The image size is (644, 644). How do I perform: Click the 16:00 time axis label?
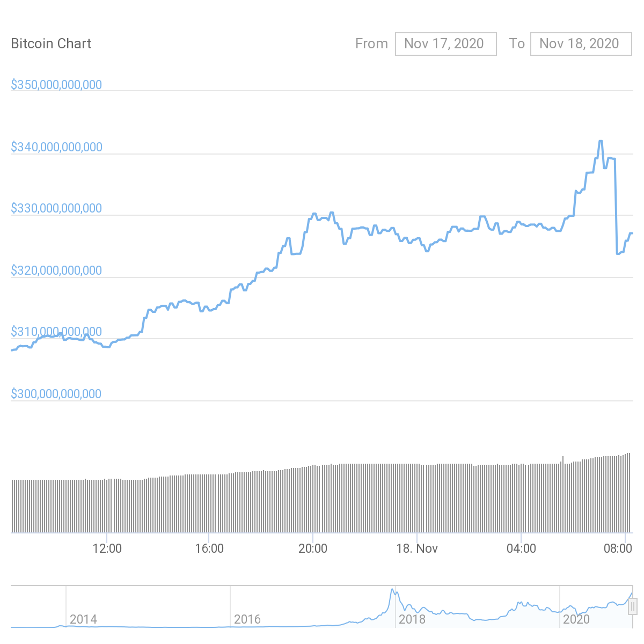coord(209,548)
